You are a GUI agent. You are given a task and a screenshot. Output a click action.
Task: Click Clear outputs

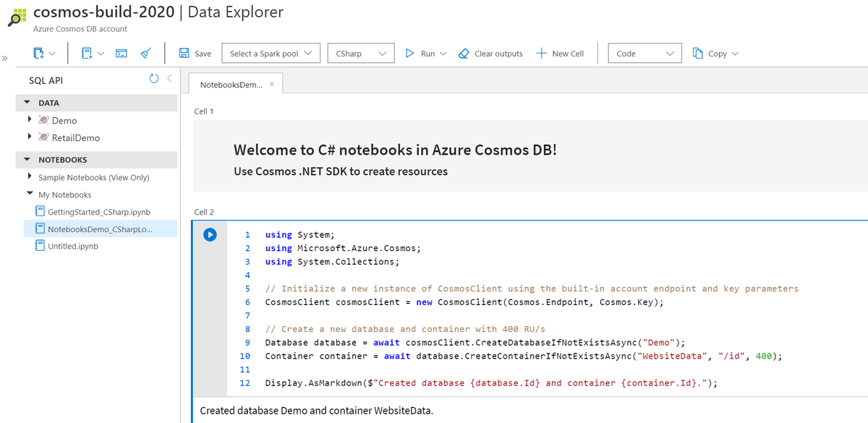pos(491,54)
